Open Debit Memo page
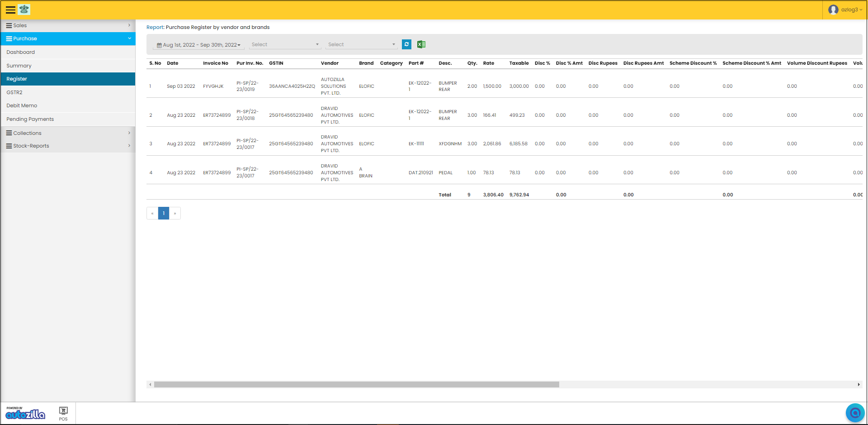Image resolution: width=868 pixels, height=425 pixels. (x=68, y=105)
